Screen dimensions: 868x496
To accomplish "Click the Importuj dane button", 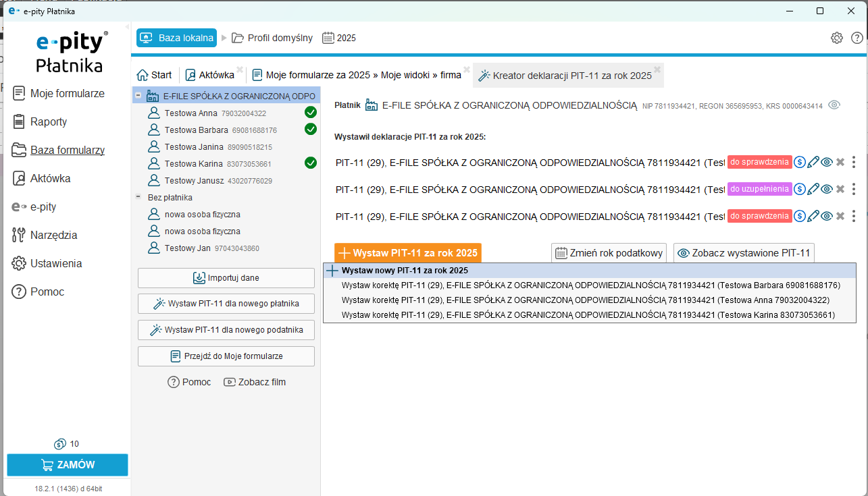I will point(226,278).
